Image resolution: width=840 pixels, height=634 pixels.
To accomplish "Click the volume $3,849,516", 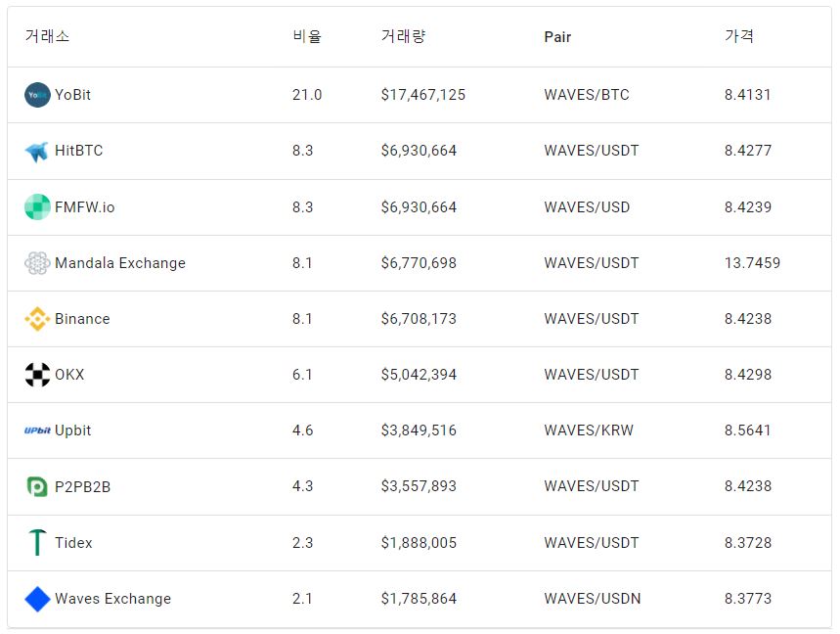I will pos(419,430).
